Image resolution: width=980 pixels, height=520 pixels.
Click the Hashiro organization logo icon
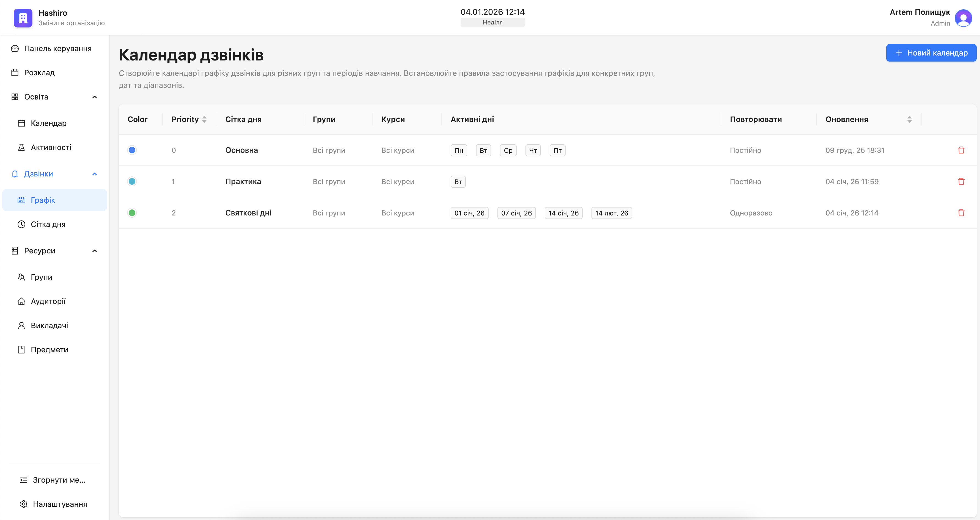(x=23, y=18)
